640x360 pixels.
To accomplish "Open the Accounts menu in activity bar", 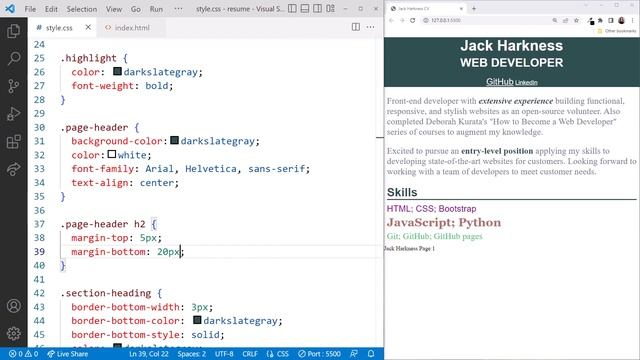I will (x=13, y=306).
